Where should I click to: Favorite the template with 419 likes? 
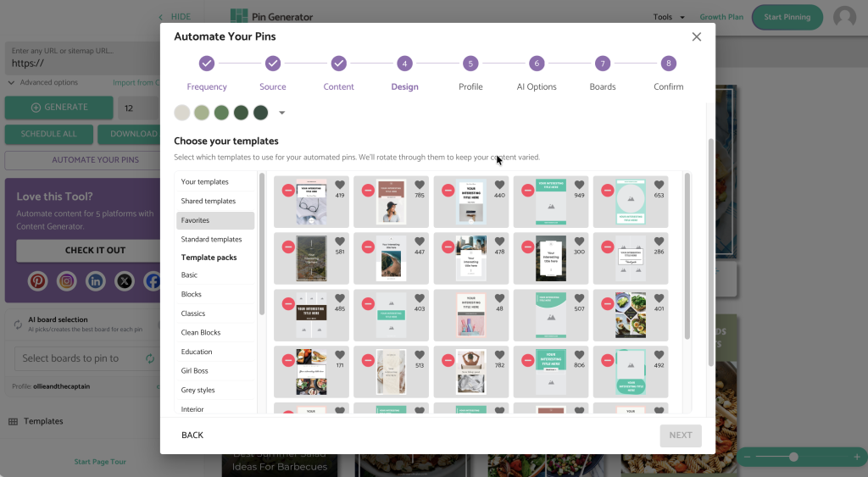point(340,185)
